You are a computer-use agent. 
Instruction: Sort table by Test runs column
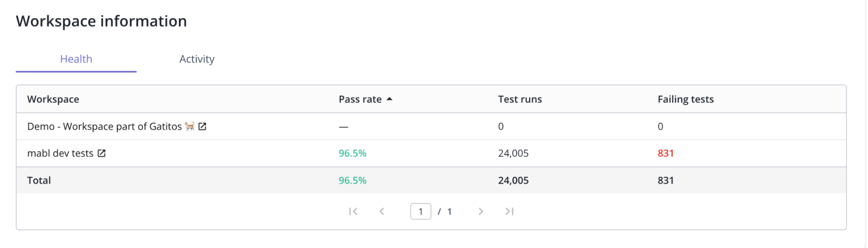(520, 99)
